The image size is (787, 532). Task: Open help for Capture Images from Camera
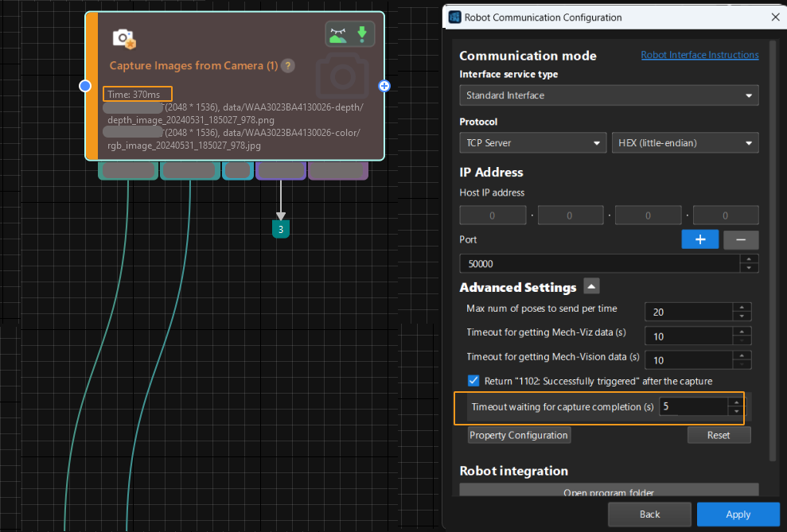(x=288, y=66)
